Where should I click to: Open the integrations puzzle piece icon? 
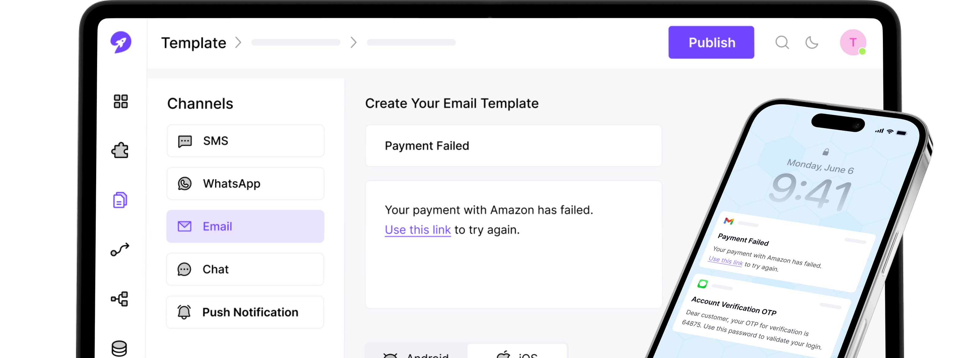[120, 151]
